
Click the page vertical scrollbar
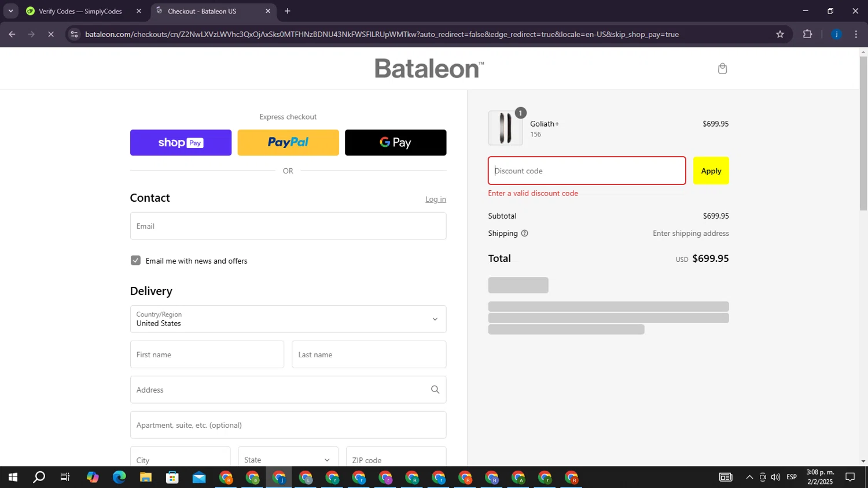pos(863,133)
